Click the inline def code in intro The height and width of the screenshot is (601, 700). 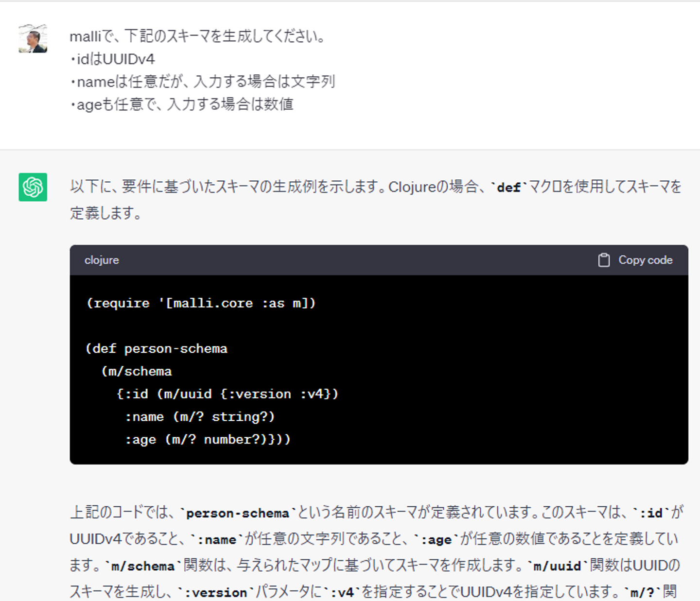pos(509,188)
